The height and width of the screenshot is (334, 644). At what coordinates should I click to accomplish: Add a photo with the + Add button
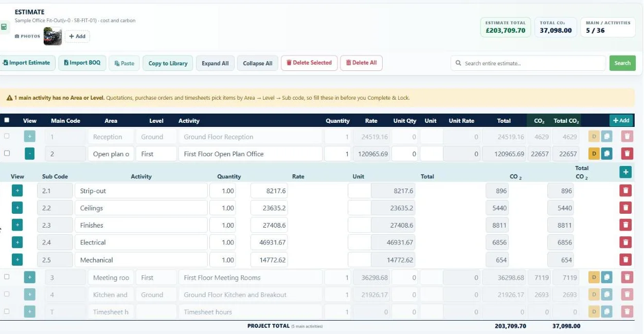coord(77,36)
